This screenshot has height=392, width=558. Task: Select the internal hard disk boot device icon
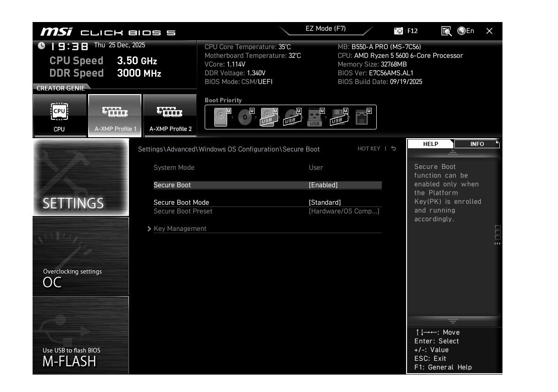pos(221,117)
